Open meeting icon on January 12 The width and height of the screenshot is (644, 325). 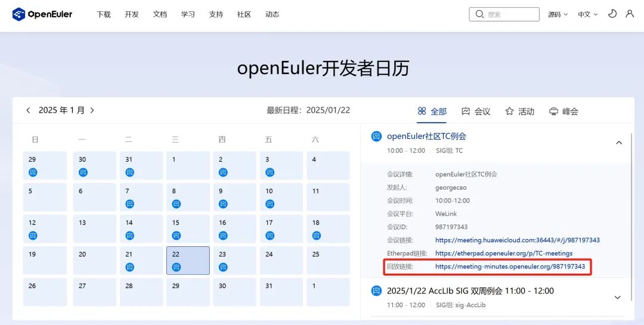click(x=33, y=236)
